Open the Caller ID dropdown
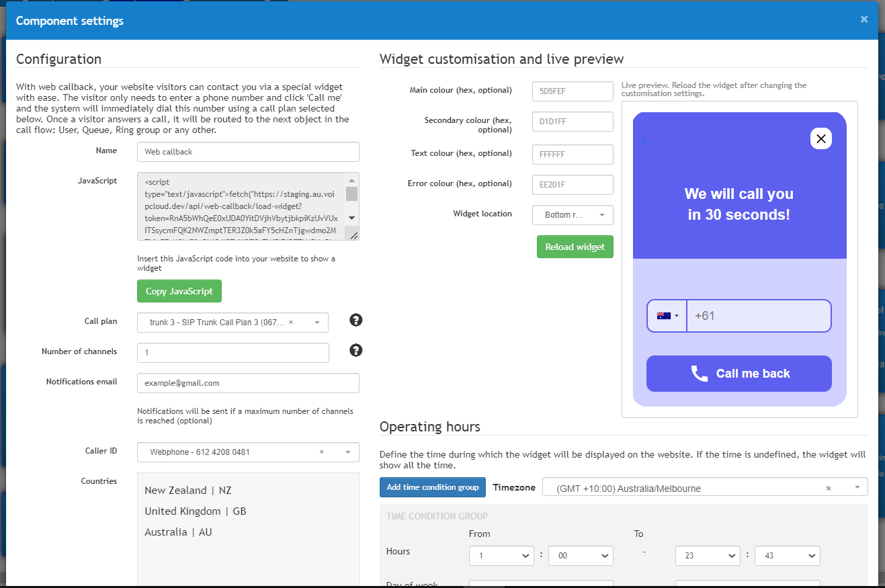Screen dimensions: 885x588 [248, 452]
